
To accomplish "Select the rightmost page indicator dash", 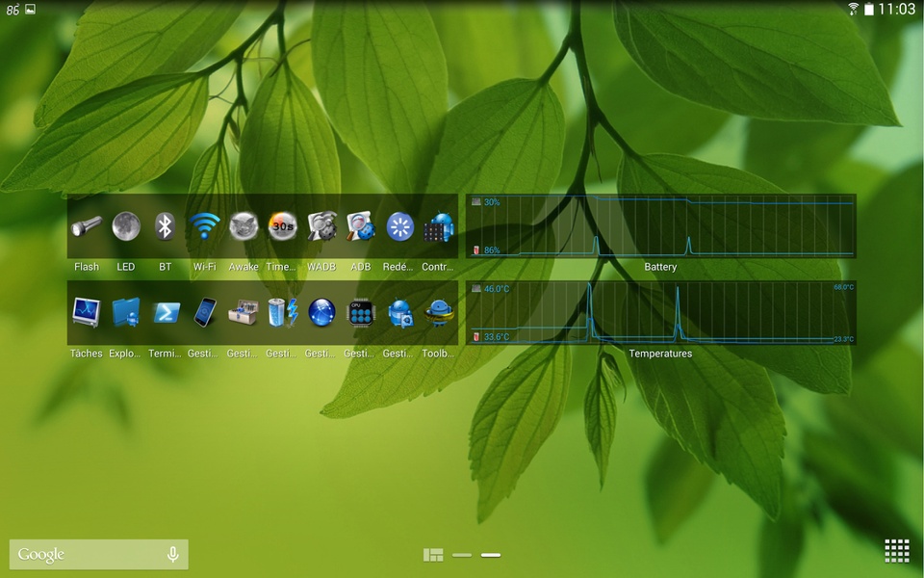I will click(x=491, y=555).
